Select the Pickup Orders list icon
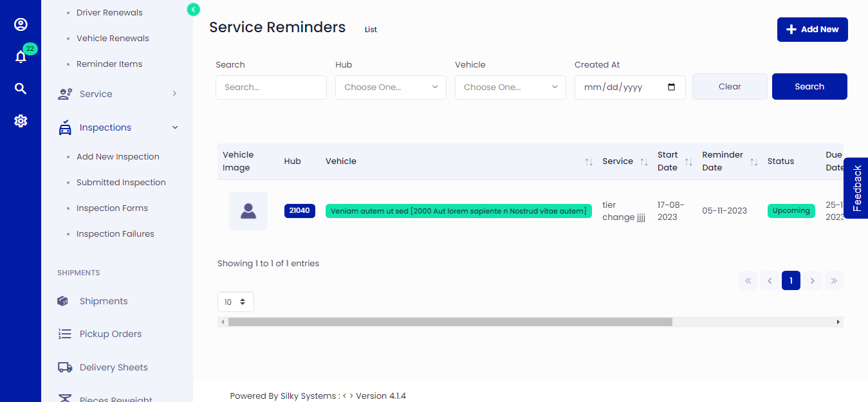Screen dimensions: 868x402 tap(64, 333)
